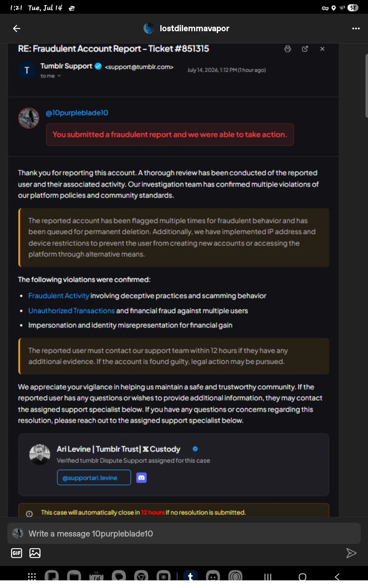Open the three-dot conversation options menu
368x588 pixels.
(356, 28)
